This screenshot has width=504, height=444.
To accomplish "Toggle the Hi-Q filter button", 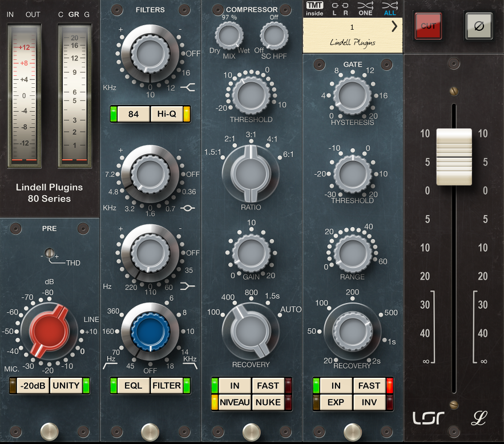I will [x=166, y=114].
